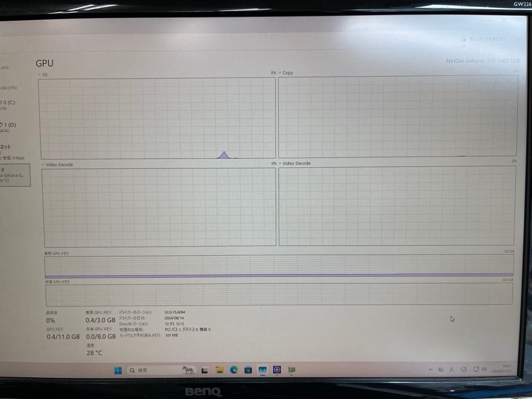Open the three-dot more options menu
The height and width of the screenshot is (399, 532).
point(519,39)
